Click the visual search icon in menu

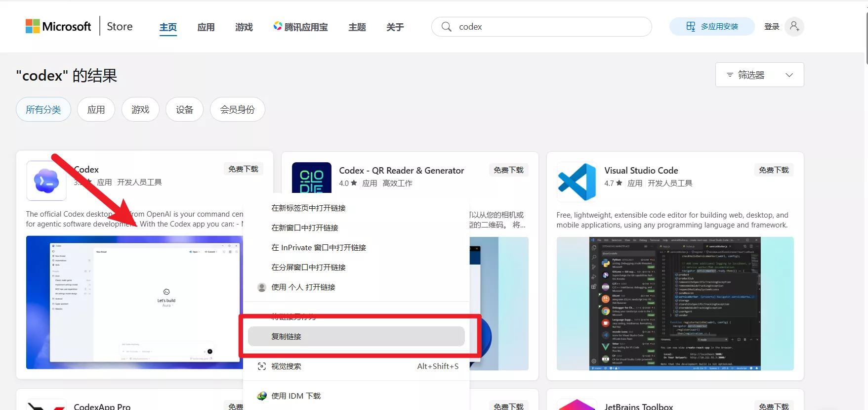(262, 366)
